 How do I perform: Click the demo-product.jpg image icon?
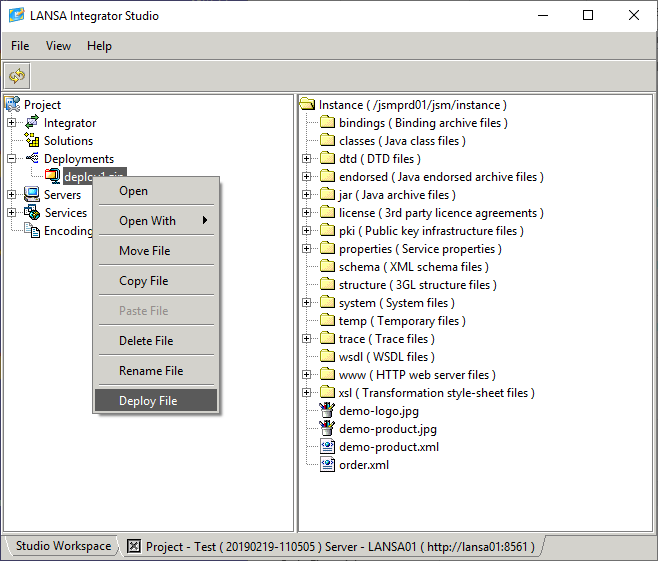point(327,429)
